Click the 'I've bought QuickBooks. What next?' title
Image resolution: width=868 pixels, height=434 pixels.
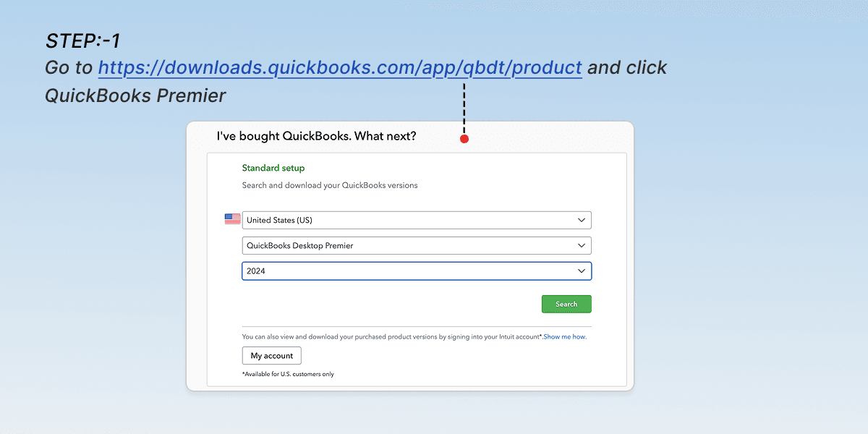(x=316, y=136)
